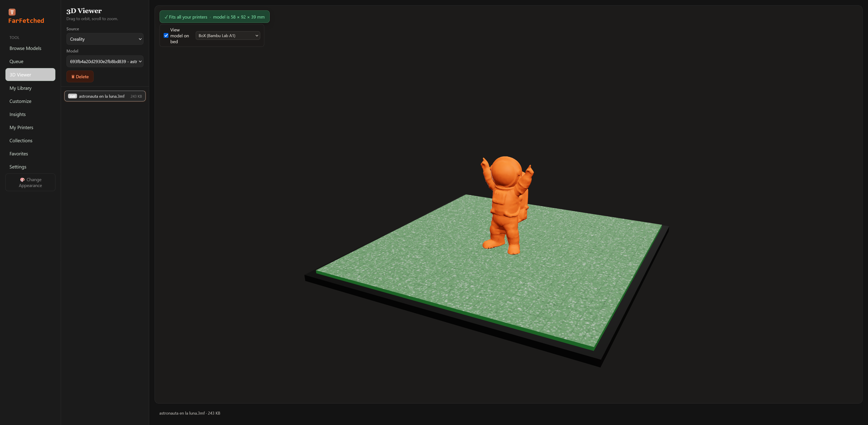Click the palette icon in Change Appearance

point(22,180)
